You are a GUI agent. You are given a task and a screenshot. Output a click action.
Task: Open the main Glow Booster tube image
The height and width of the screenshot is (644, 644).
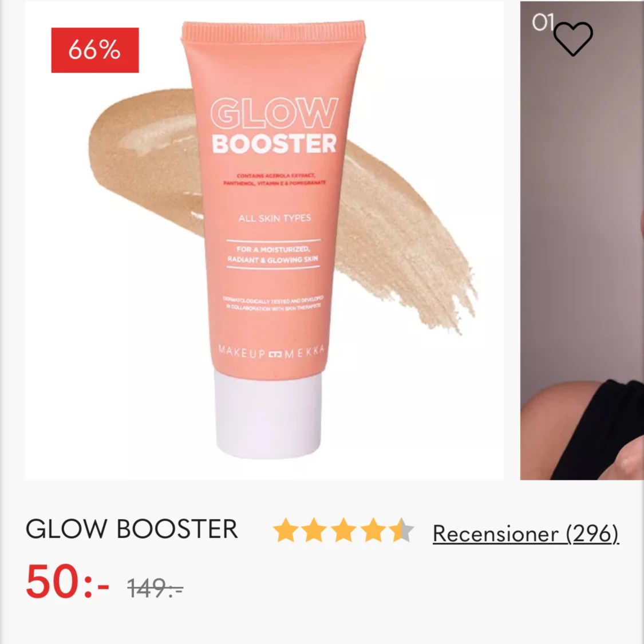point(264,240)
